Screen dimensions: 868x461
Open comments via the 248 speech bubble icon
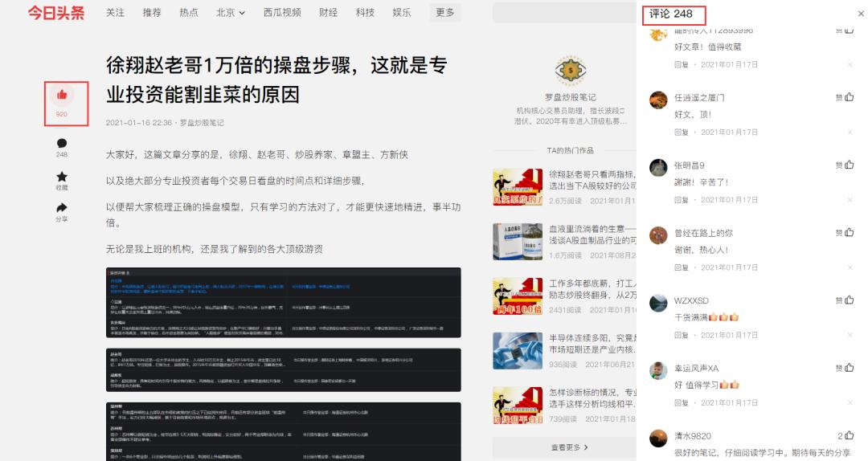(x=61, y=143)
